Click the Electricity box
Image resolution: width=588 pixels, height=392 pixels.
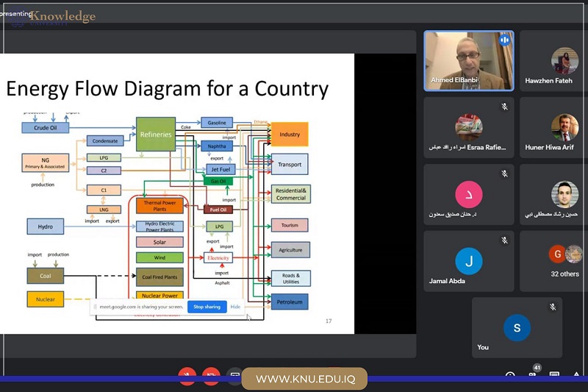[x=218, y=258]
